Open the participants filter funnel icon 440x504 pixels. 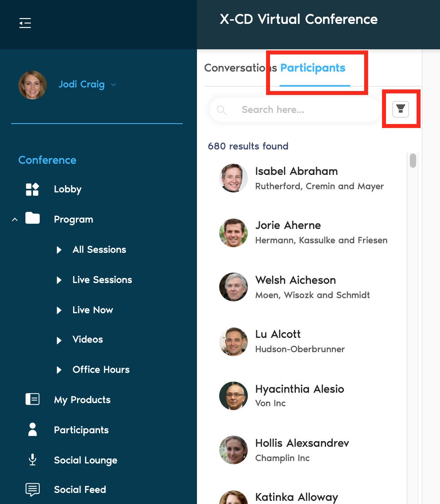pos(401,109)
